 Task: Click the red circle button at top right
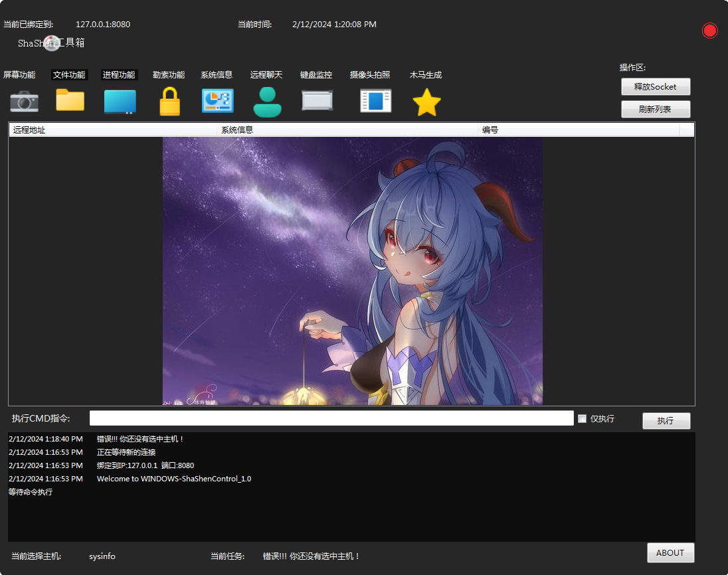click(709, 31)
